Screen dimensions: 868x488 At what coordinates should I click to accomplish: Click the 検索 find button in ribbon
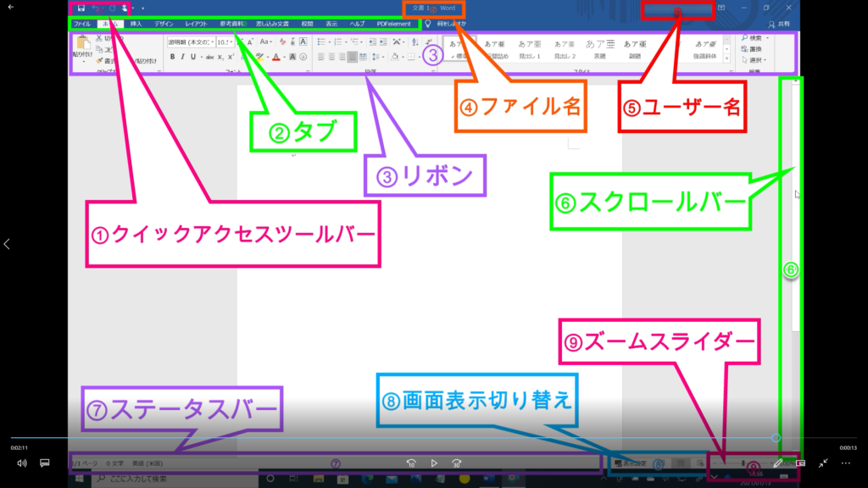click(754, 38)
